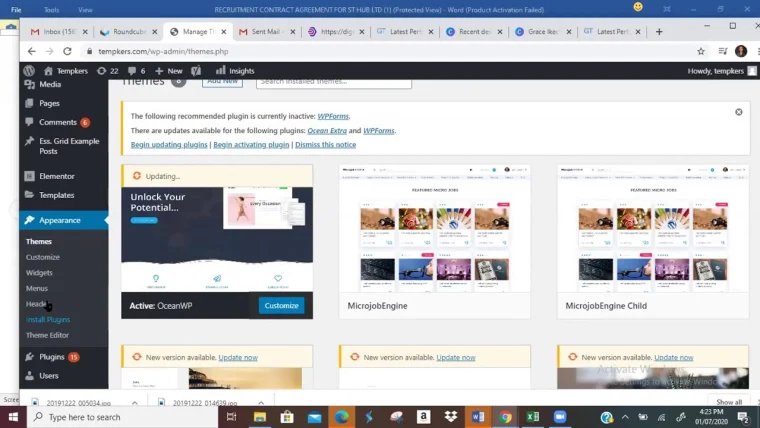760x428 pixels.
Task: Click the Windows taskbar search box
Action: coord(123,417)
